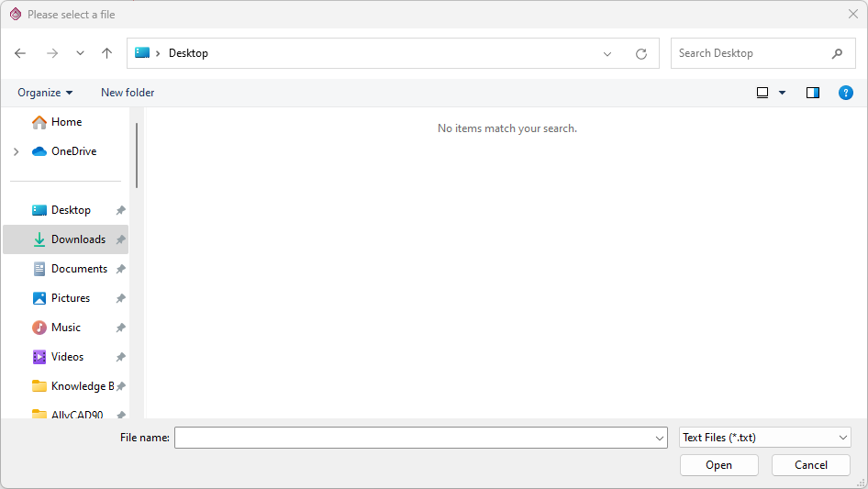Open the Organize menu
This screenshot has height=489, width=868.
[45, 93]
